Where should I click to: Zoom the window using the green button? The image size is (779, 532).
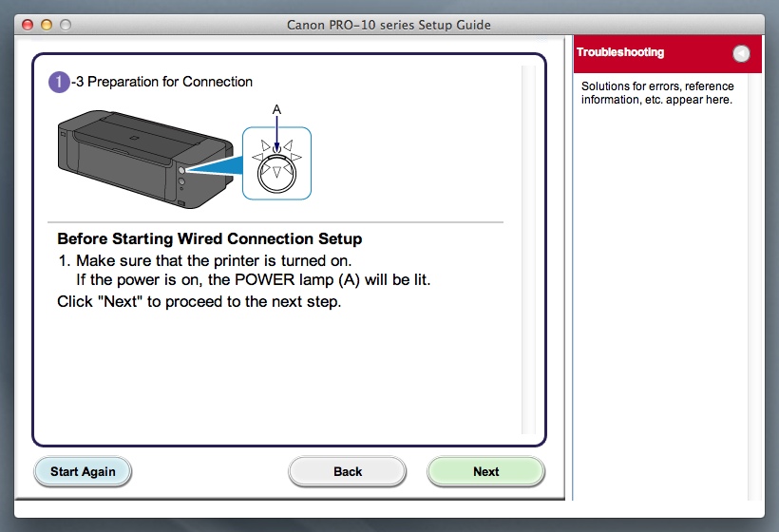point(65,24)
